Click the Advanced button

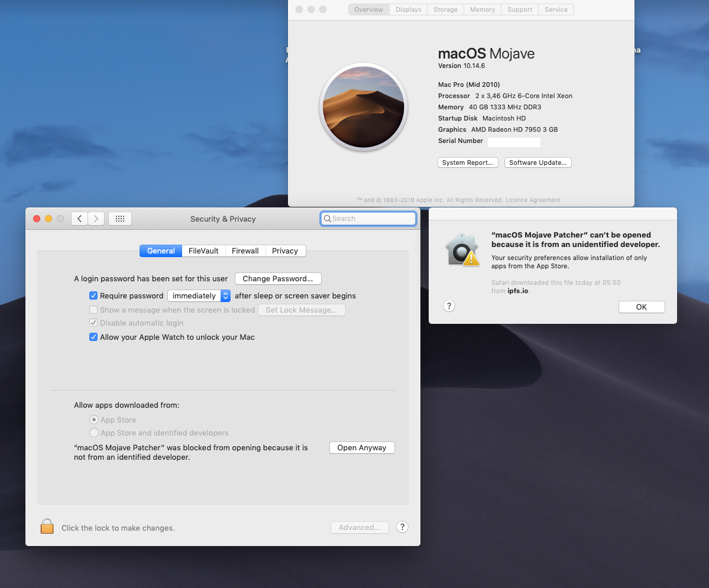(360, 527)
